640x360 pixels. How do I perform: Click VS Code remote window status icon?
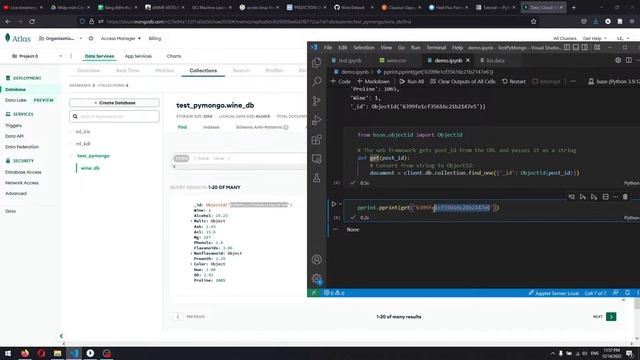[314, 293]
